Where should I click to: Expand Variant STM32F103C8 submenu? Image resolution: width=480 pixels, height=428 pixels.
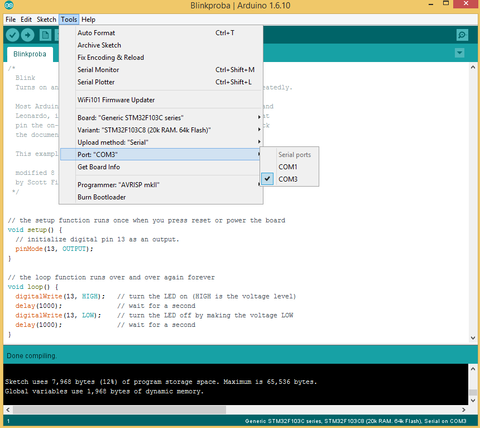(161, 130)
